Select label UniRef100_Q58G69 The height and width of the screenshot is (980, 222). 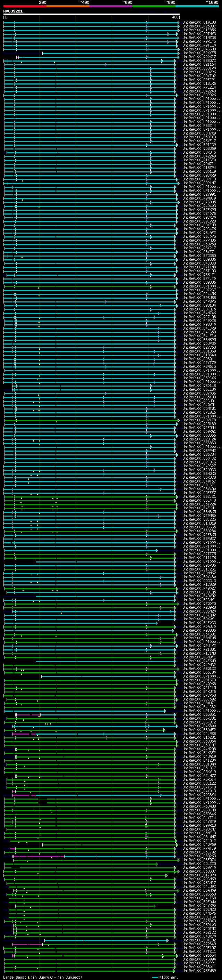pos(199,149)
